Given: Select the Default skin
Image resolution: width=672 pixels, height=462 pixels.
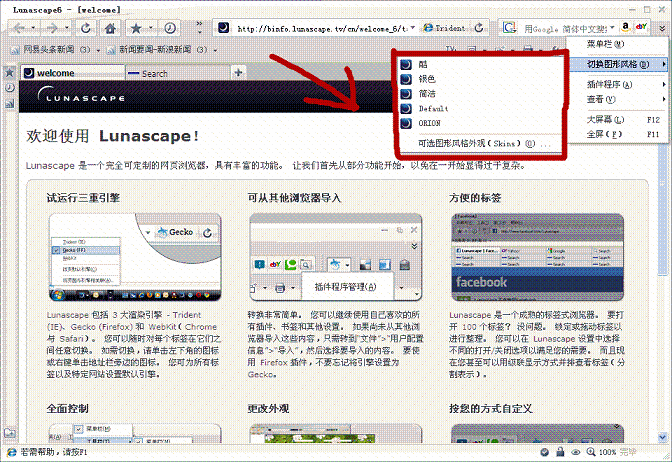Looking at the screenshot, I should click(x=479, y=108).
